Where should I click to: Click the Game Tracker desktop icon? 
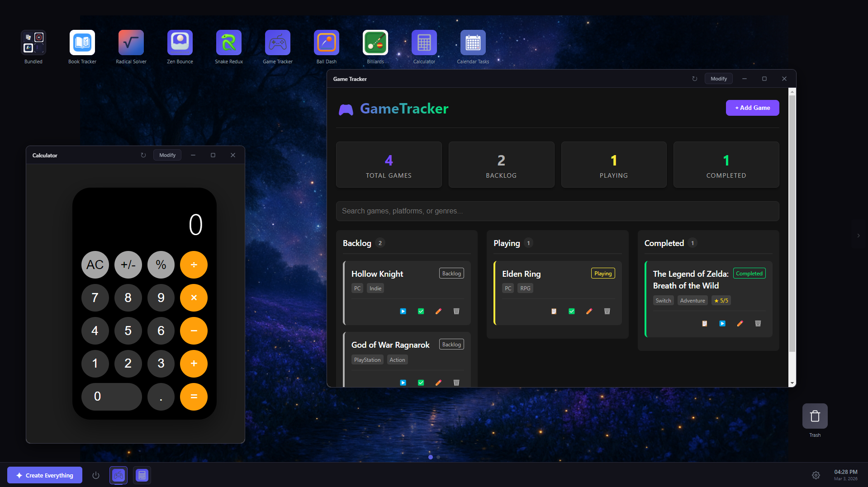click(x=278, y=43)
